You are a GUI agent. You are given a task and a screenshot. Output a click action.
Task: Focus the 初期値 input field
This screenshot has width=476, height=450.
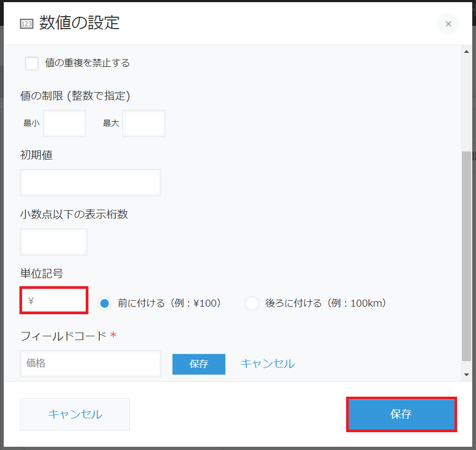(x=91, y=183)
